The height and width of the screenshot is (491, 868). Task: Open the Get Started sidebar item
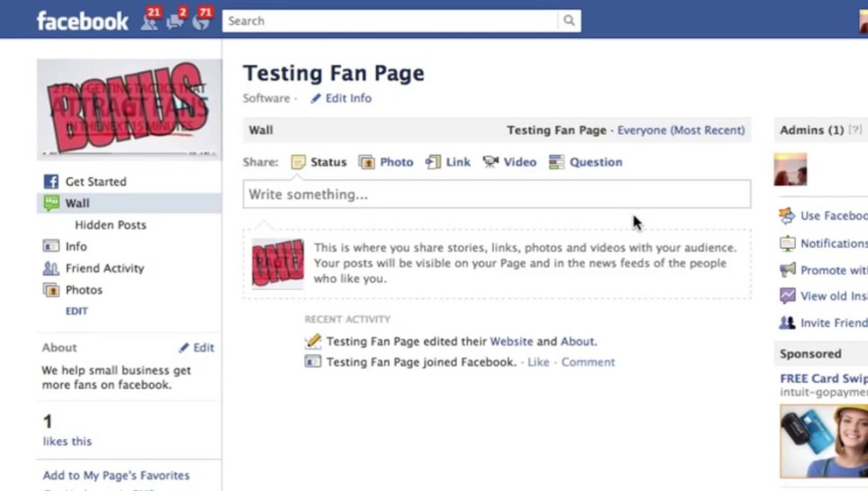pos(85,181)
